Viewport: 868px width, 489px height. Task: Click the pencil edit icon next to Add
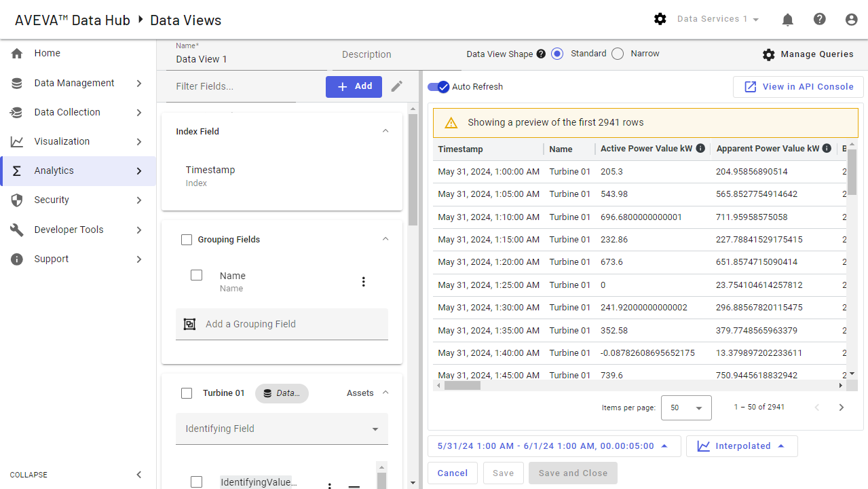click(397, 86)
